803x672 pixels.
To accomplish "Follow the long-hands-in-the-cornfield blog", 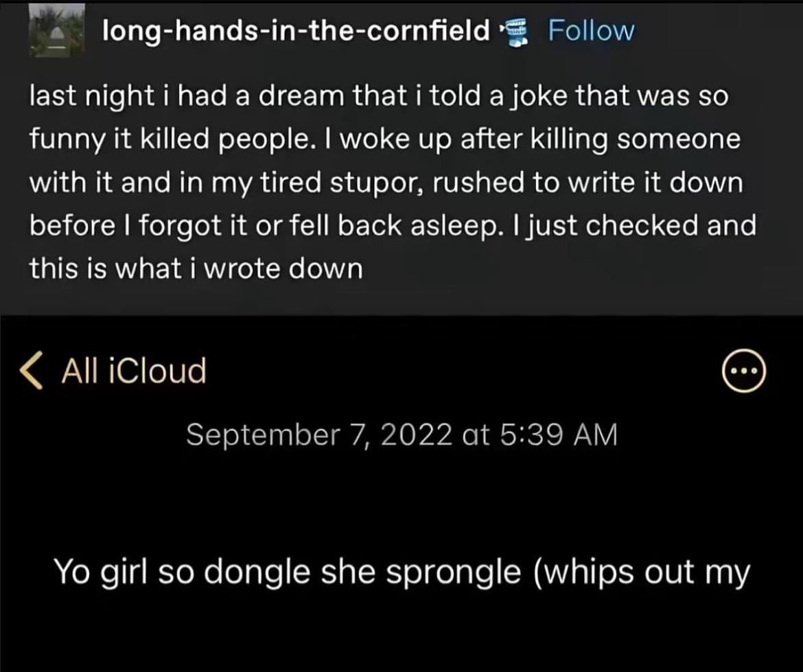I will coord(591,30).
